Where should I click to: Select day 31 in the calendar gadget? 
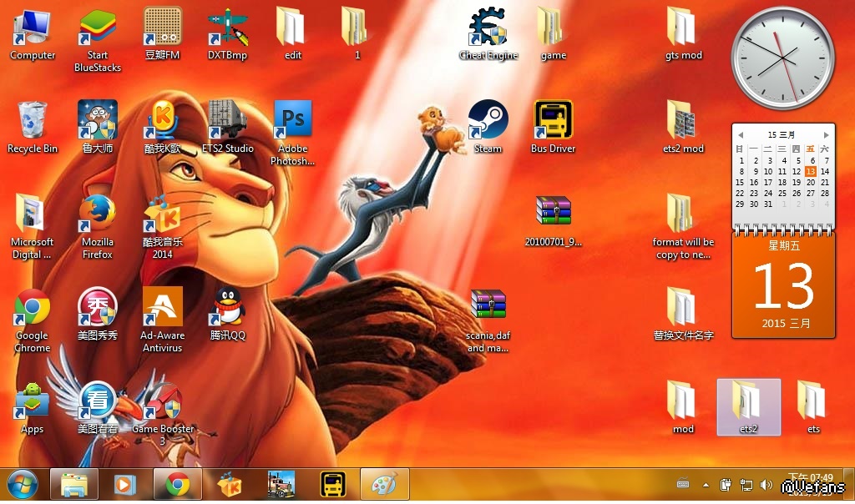(x=768, y=204)
